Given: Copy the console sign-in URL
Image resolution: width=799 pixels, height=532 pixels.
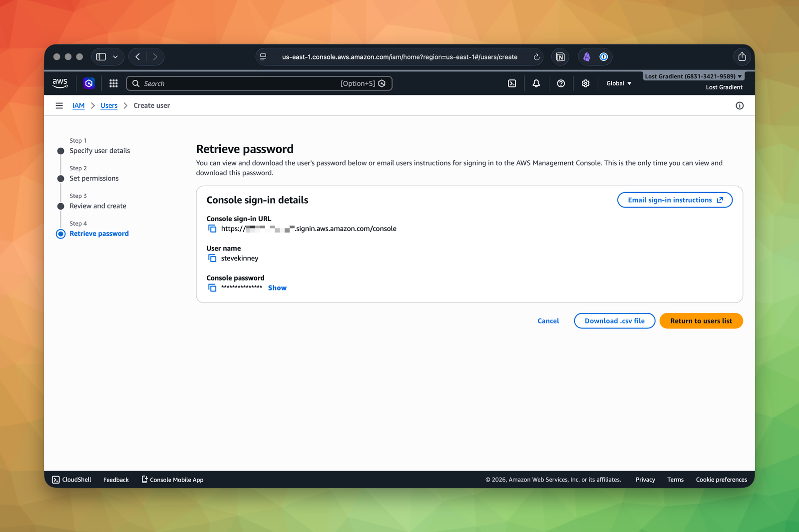Looking at the screenshot, I should pyautogui.click(x=212, y=229).
